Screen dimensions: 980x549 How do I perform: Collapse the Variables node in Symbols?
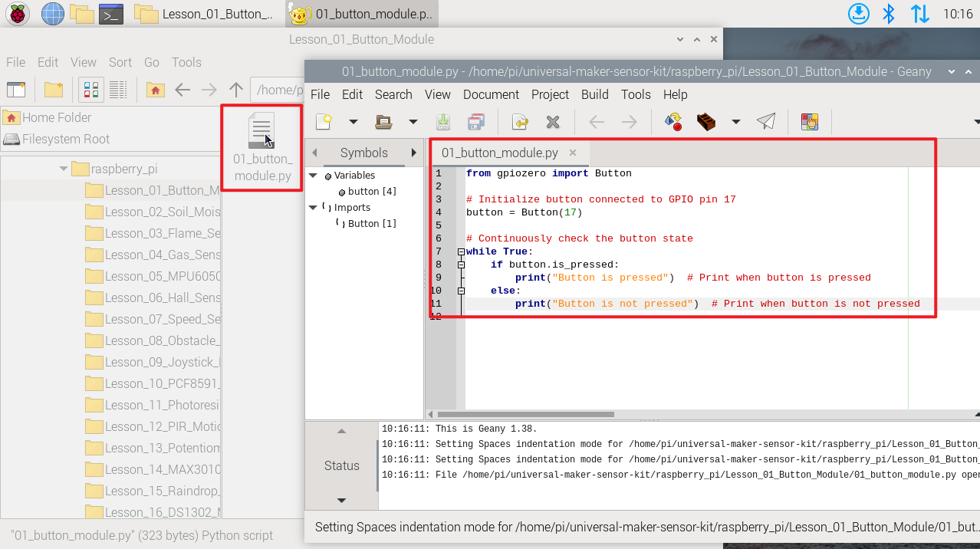pos(313,176)
